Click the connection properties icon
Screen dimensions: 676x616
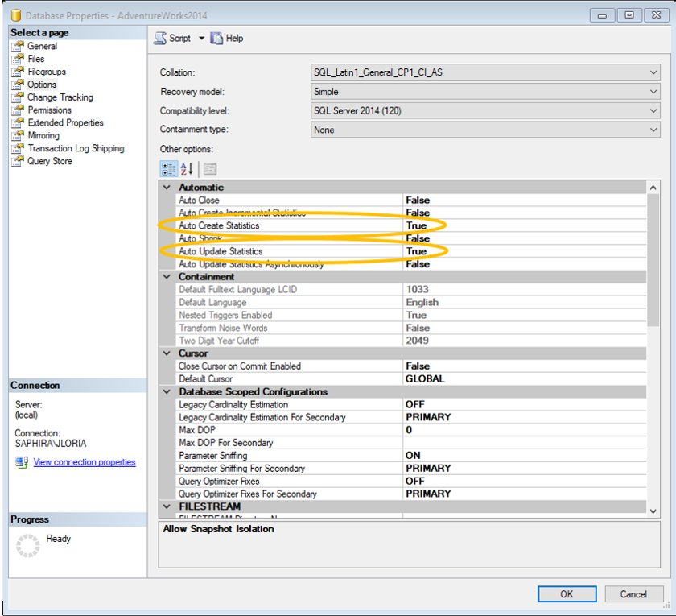22,462
